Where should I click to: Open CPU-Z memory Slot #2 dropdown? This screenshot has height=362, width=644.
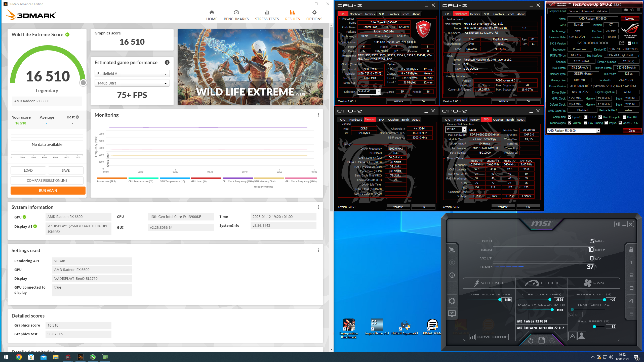[x=456, y=129]
